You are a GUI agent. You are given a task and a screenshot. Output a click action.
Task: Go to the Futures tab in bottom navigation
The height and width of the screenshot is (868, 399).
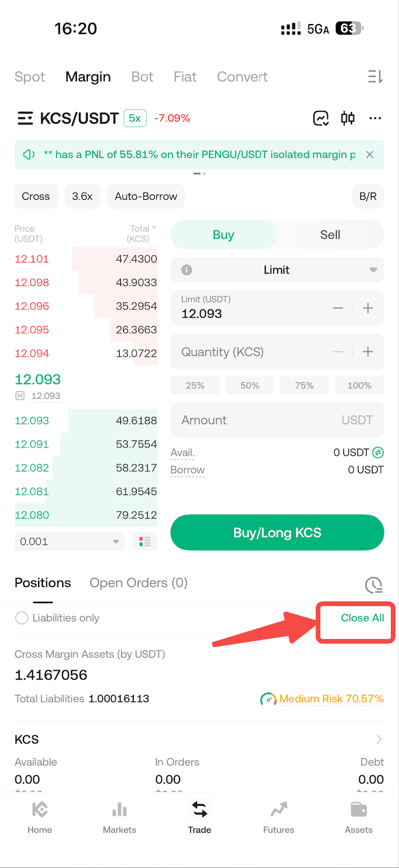click(x=279, y=817)
